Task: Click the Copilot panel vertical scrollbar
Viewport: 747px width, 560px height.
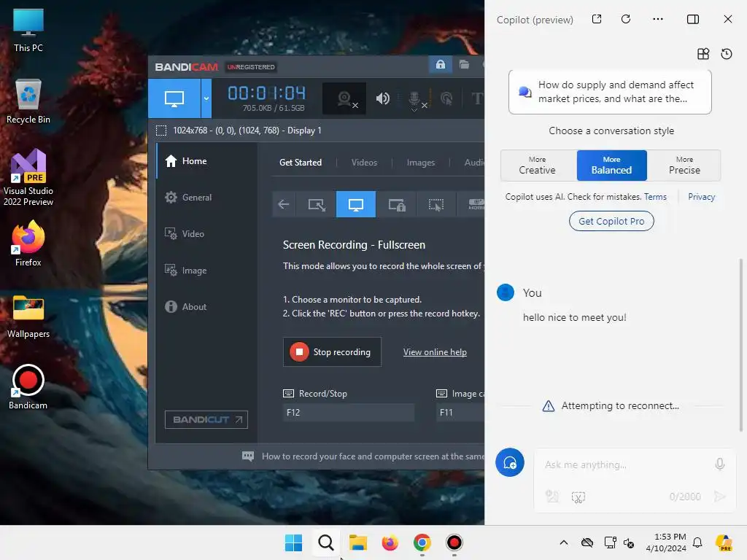Action: tap(741, 345)
